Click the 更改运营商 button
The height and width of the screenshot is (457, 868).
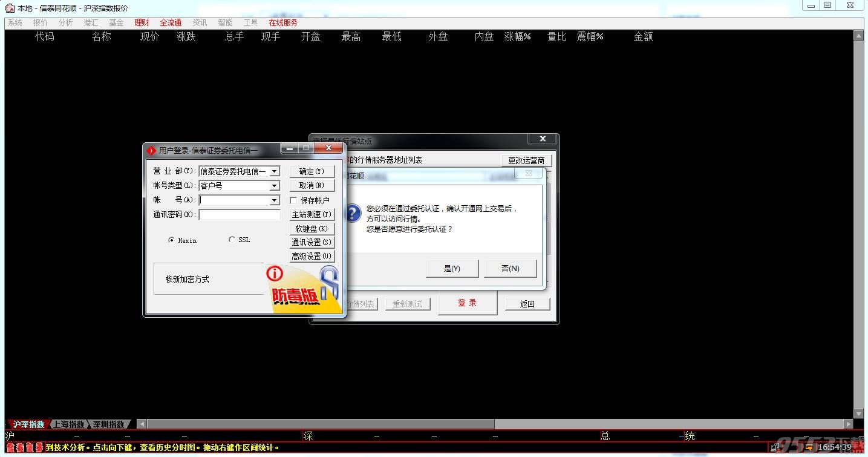point(526,160)
